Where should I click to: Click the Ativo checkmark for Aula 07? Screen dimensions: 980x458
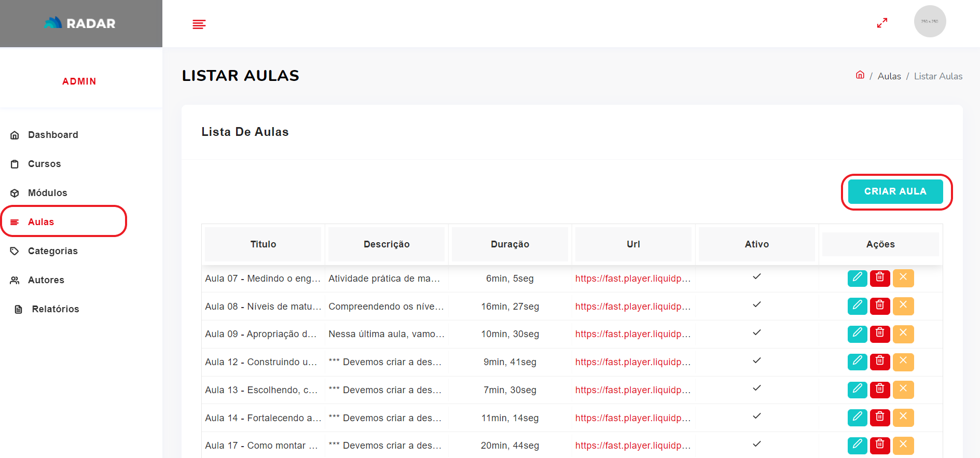point(756,276)
